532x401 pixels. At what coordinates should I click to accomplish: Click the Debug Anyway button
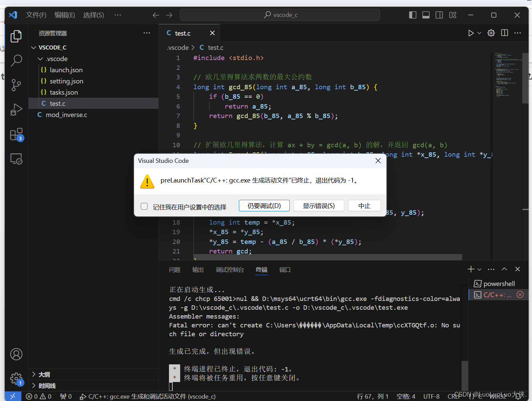(x=264, y=206)
